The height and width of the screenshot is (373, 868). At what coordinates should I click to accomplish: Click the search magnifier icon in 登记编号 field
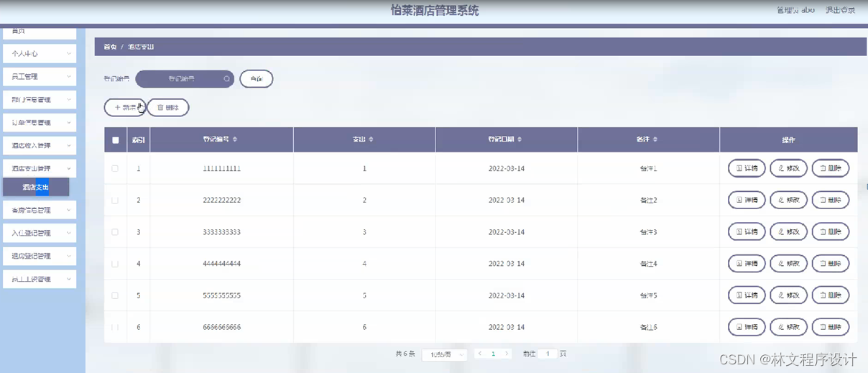[x=226, y=79]
